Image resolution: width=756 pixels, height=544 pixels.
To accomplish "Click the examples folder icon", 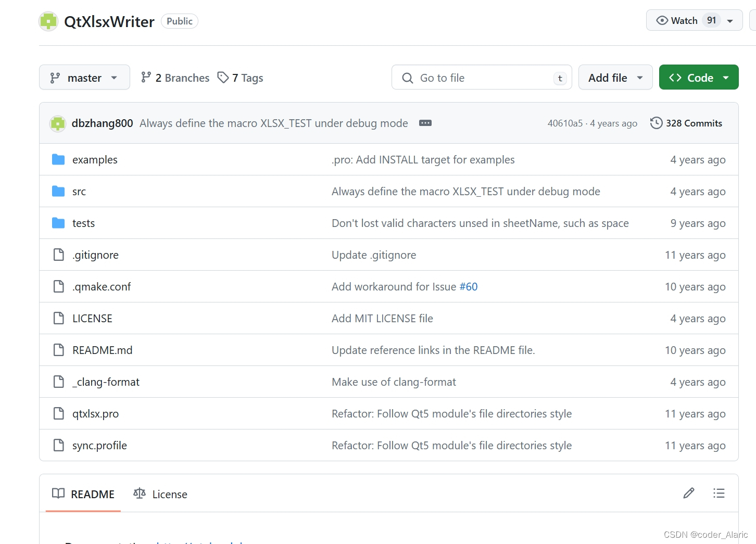I will pyautogui.click(x=58, y=159).
